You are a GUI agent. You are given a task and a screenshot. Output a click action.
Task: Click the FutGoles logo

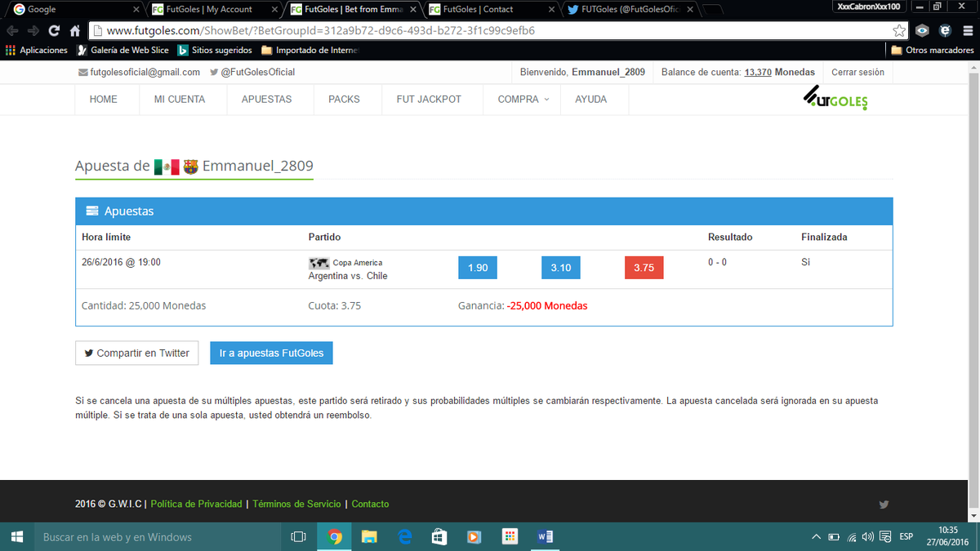pos(835,98)
